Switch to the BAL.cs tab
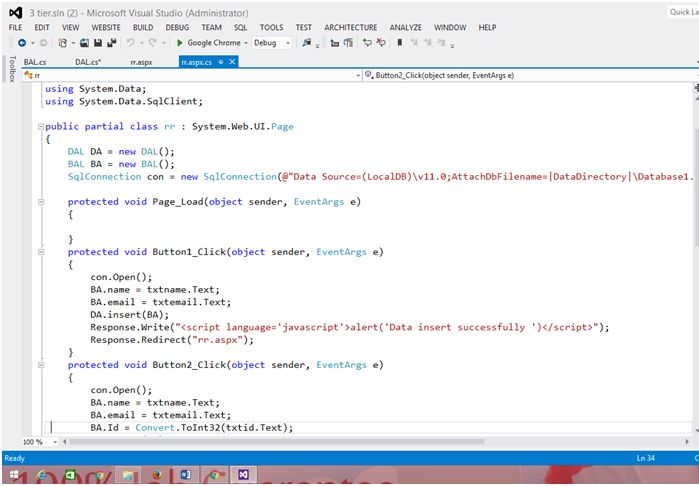This screenshot has height=486, width=699. (x=35, y=62)
